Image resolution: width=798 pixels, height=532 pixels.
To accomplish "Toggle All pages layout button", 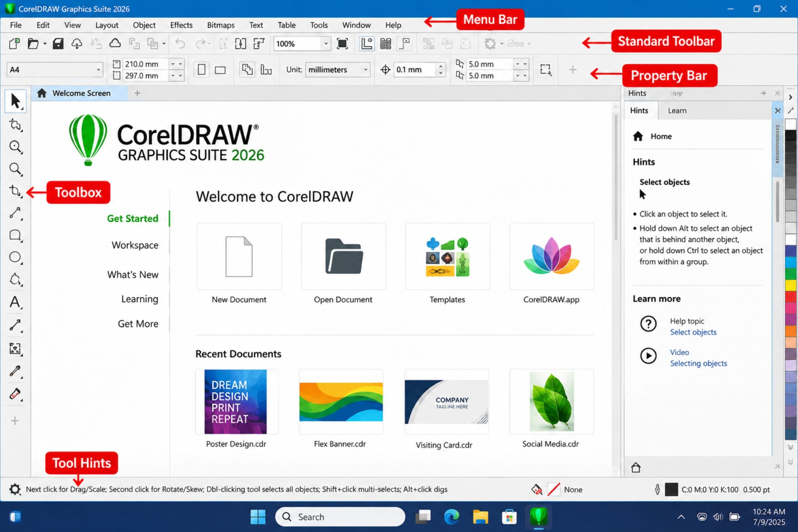I will click(247, 69).
